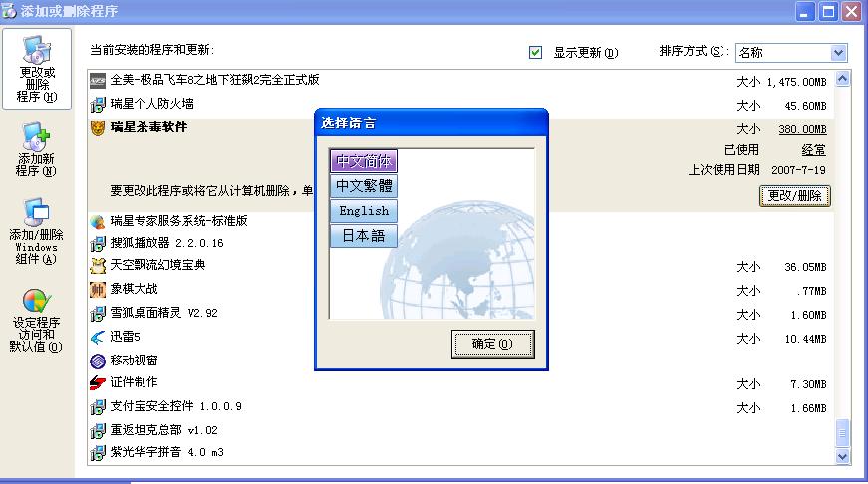Screen dimensions: 868x484
Task: Click the 2007-7-19 last used date
Action: pos(798,170)
